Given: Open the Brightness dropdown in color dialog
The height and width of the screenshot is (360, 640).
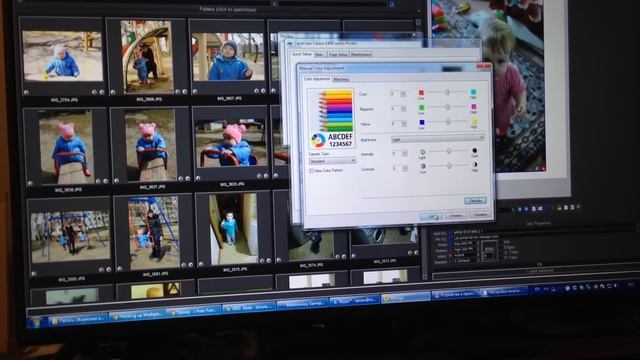Looking at the screenshot, I should coord(437,139).
